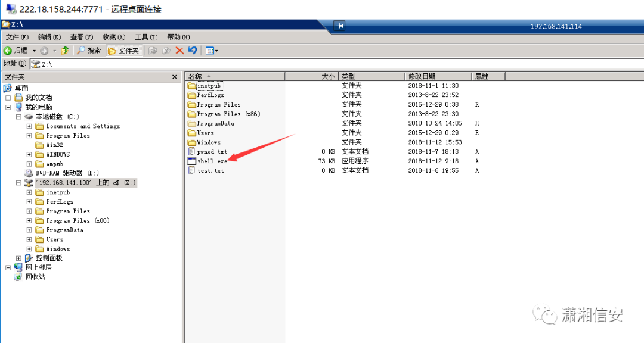Click the Z:\ window title icon
This screenshot has height=343, width=644.
tap(5, 24)
